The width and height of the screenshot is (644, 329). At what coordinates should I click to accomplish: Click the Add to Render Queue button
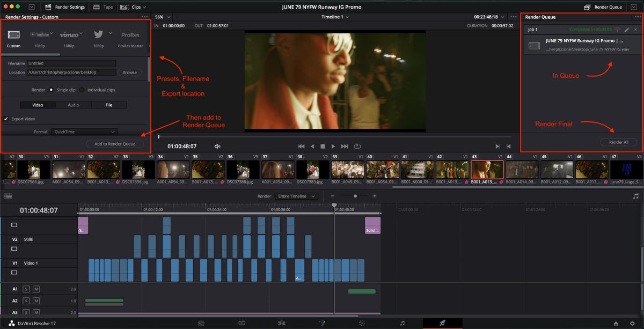click(x=114, y=143)
